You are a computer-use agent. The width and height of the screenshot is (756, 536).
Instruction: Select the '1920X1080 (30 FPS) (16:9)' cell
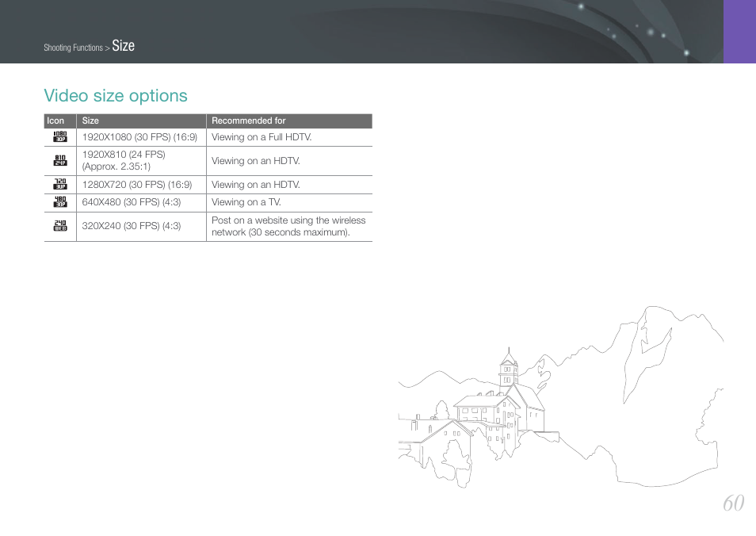(x=141, y=137)
